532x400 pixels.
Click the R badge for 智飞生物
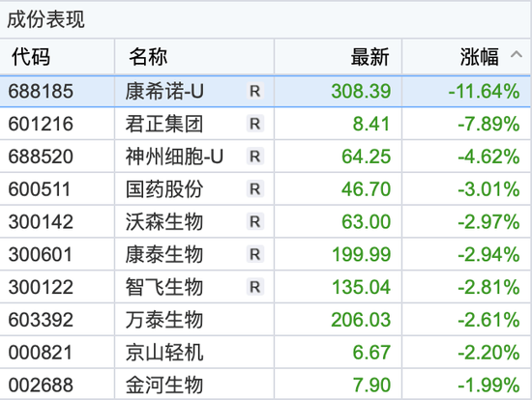[x=255, y=287]
